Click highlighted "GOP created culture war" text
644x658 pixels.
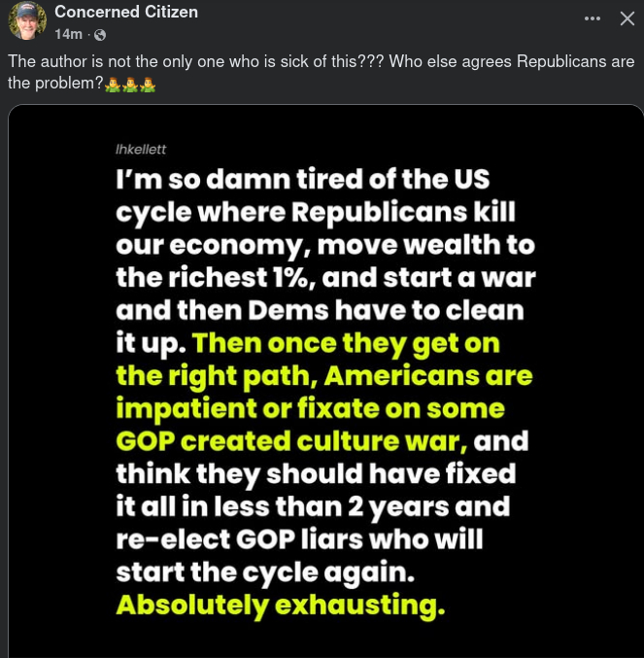[x=291, y=441]
